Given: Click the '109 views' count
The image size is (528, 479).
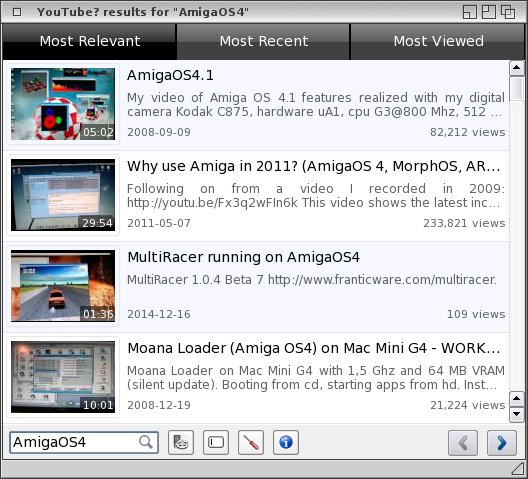Looking at the screenshot, I should point(476,314).
